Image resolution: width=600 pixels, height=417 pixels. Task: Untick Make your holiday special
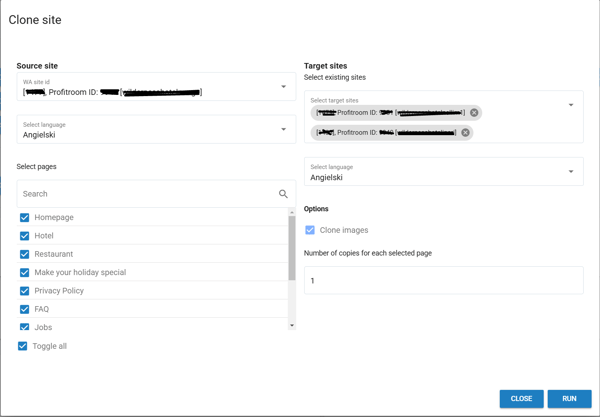pos(25,272)
